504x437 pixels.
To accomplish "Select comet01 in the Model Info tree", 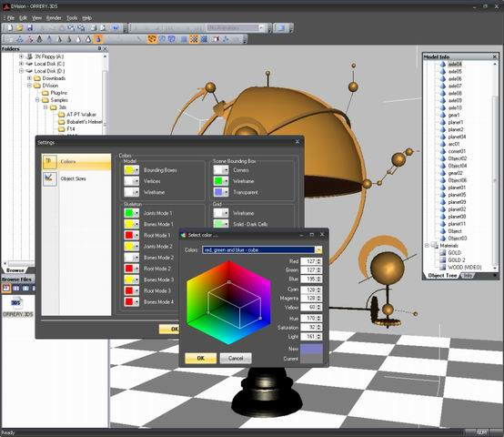I will coord(457,151).
